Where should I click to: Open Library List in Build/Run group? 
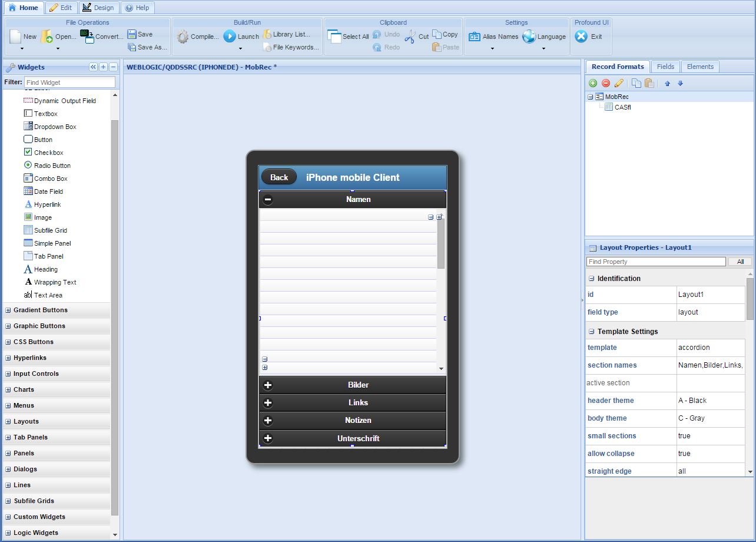pyautogui.click(x=287, y=34)
